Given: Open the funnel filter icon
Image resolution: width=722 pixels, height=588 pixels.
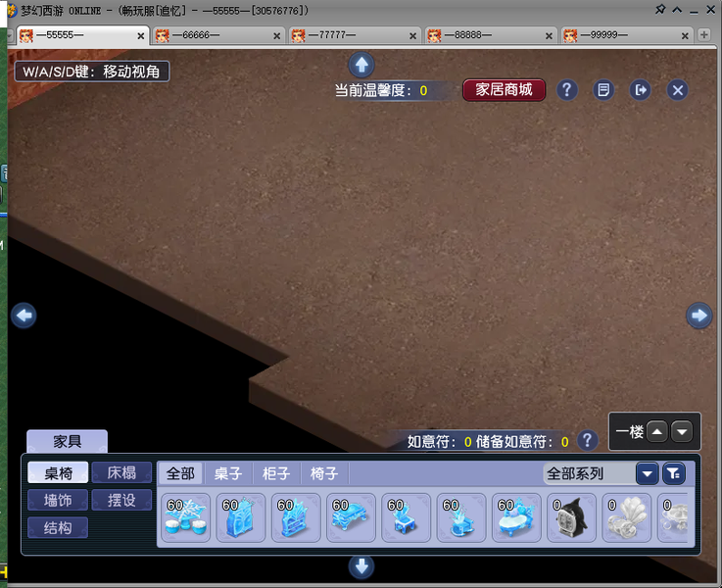Looking at the screenshot, I should 674,473.
